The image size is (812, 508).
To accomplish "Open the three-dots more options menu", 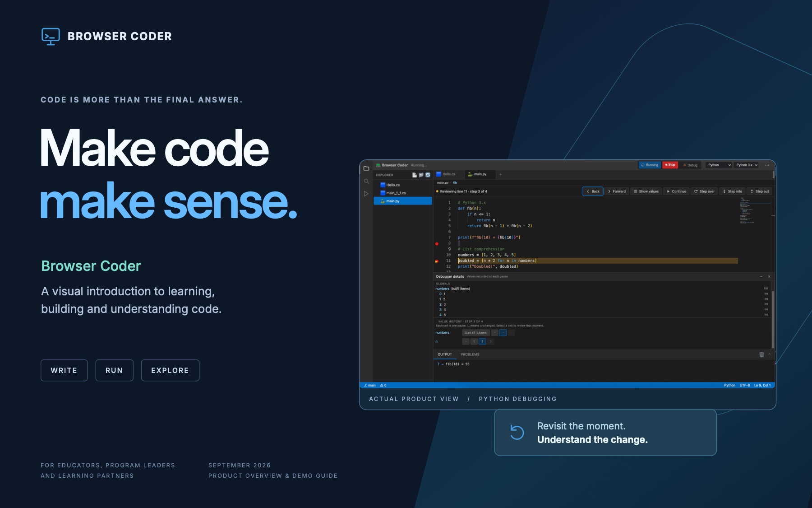I will coord(767,165).
